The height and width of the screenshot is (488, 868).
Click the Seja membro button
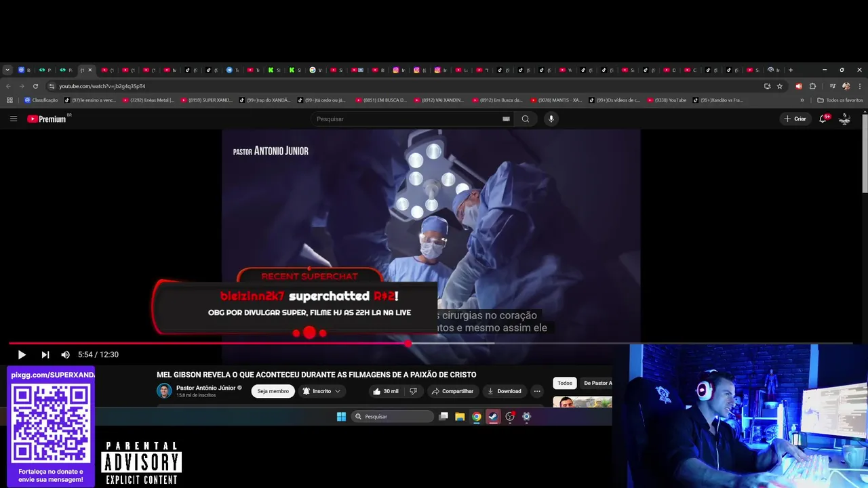coord(273,391)
